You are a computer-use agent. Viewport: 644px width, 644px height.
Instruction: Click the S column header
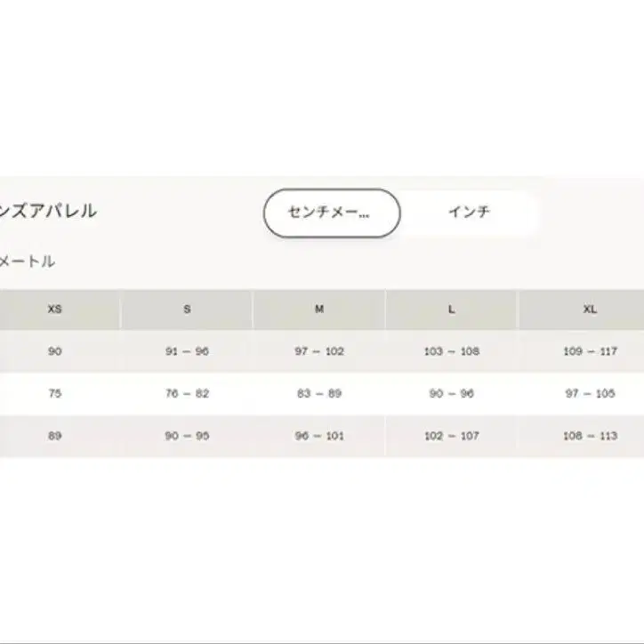coord(187,310)
